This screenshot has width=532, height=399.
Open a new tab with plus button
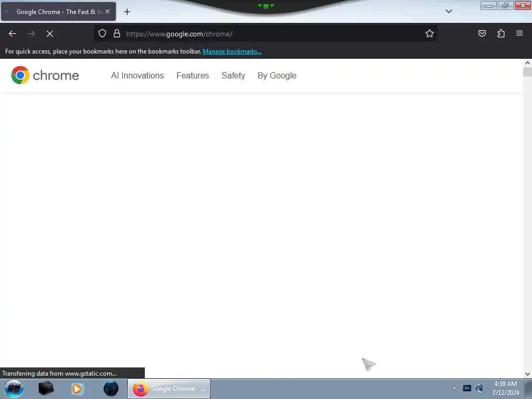[x=127, y=12]
